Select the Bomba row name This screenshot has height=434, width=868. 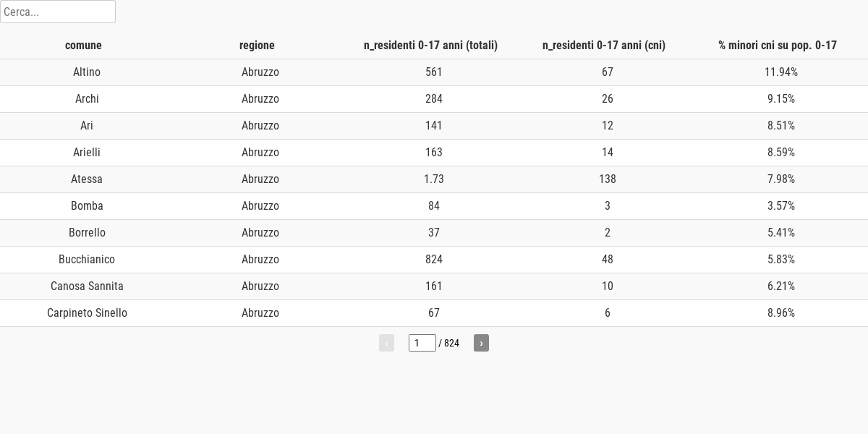click(x=87, y=206)
